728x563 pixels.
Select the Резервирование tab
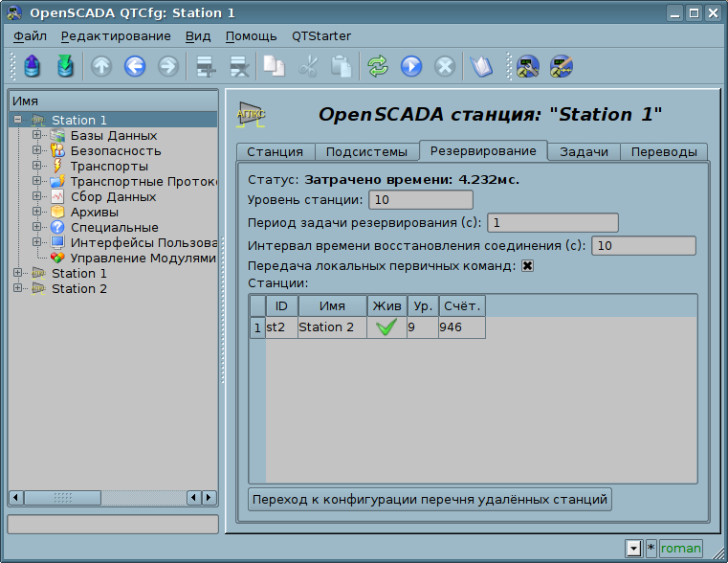pyautogui.click(x=483, y=151)
